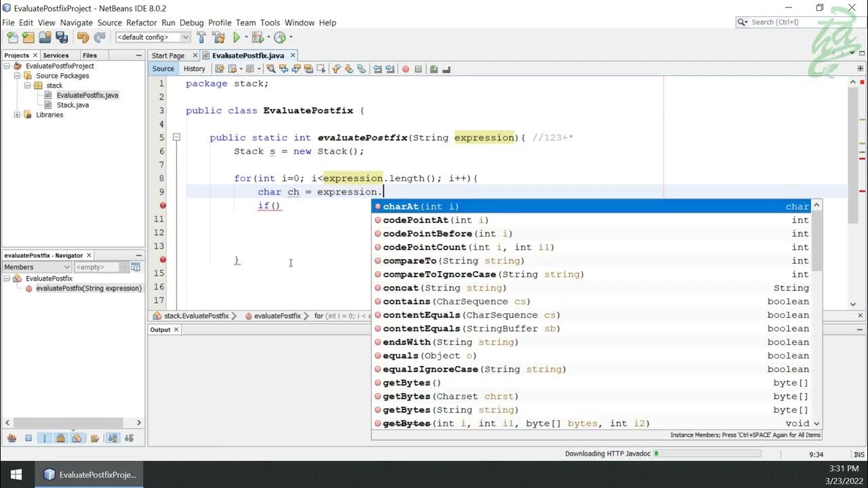The image size is (868, 488).
Task: Click the Debug Project icon
Action: point(258,37)
